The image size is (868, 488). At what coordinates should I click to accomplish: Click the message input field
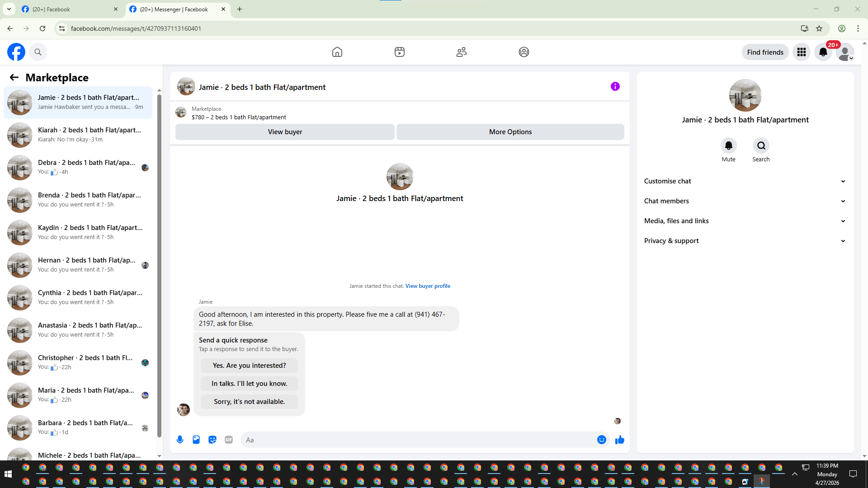point(418,440)
